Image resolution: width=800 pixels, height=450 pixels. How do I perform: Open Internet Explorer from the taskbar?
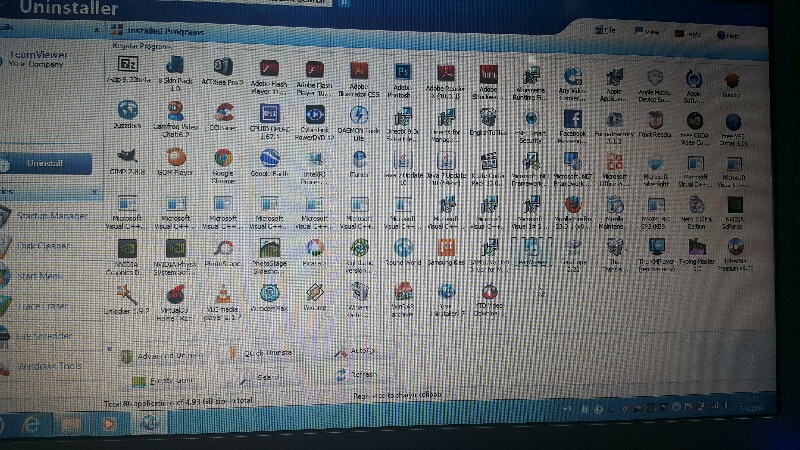point(32,424)
